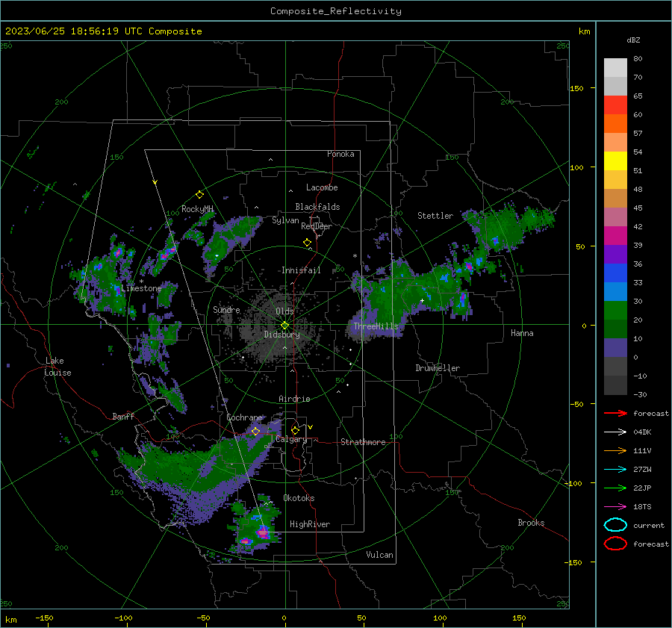672x628 pixels.
Task: Click the magenta 18TS arrow in legend
Action: (615, 506)
